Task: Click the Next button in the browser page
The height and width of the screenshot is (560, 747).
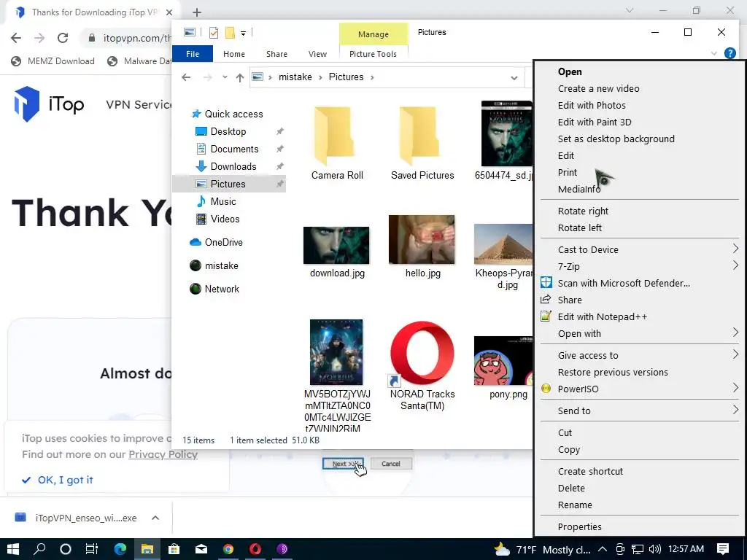Action: point(343,464)
